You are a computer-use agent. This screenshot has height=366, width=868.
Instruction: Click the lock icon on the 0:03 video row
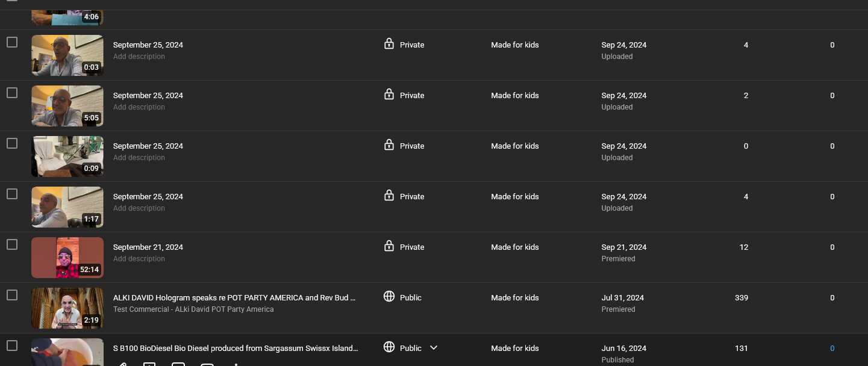pyautogui.click(x=389, y=44)
